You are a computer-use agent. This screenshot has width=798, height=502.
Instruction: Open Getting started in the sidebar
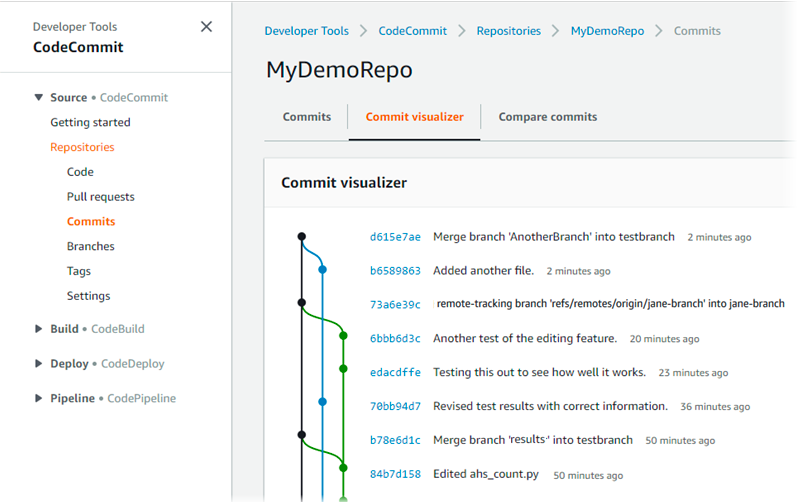tap(90, 122)
